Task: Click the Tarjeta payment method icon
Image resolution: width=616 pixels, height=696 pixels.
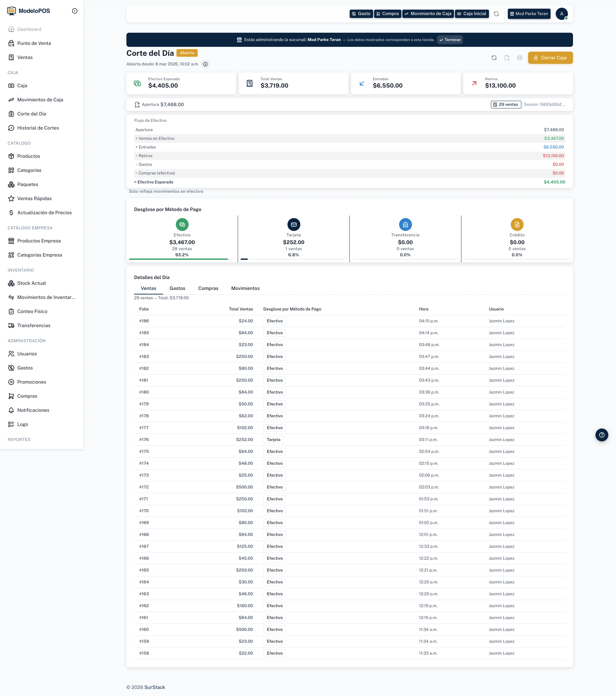Action: [x=294, y=224]
